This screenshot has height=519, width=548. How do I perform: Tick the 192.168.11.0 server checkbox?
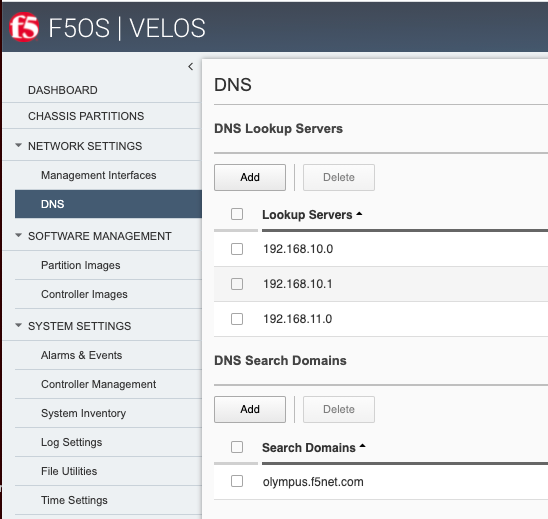pos(237,319)
